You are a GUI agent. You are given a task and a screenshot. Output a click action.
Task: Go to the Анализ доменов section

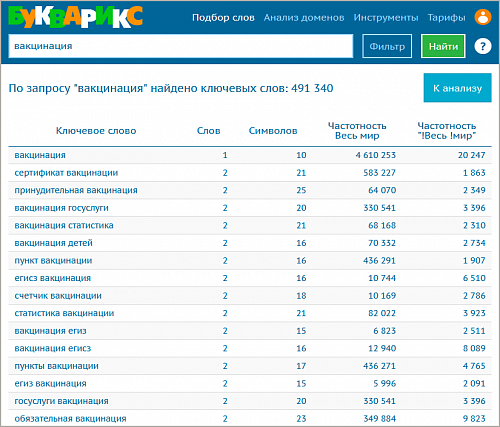click(304, 18)
